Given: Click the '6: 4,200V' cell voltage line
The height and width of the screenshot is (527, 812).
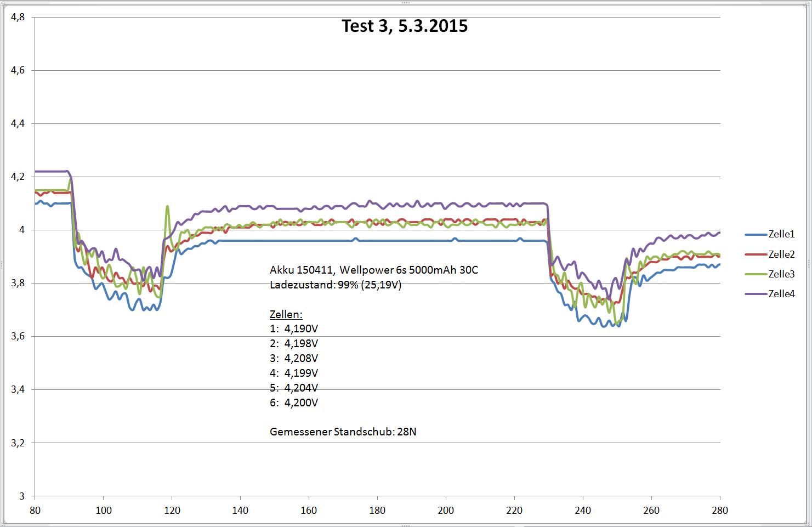Looking at the screenshot, I should coord(294,403).
